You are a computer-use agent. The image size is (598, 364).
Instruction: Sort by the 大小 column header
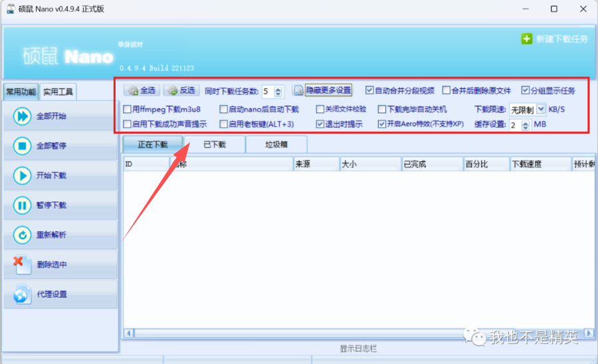click(370, 164)
